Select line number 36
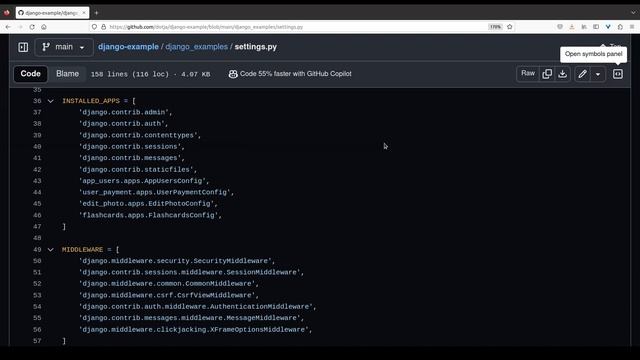Viewport: 640px width, 360px height. click(x=37, y=101)
